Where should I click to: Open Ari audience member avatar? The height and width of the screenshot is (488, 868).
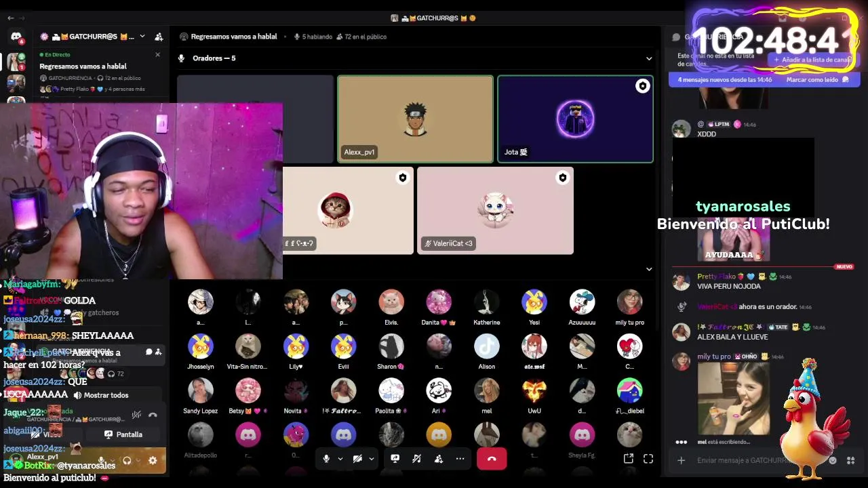pos(439,390)
